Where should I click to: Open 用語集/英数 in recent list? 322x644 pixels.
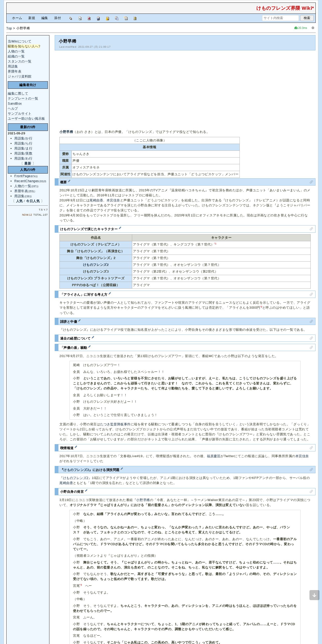tap(23, 153)
